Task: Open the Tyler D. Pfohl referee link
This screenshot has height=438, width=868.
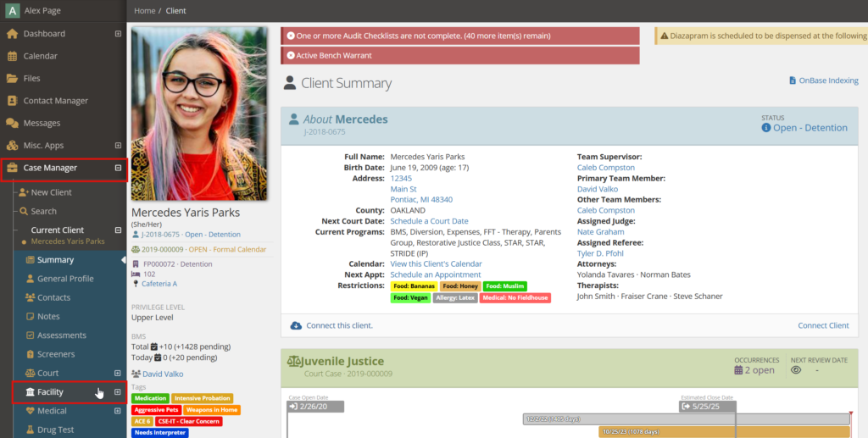Action: click(601, 253)
